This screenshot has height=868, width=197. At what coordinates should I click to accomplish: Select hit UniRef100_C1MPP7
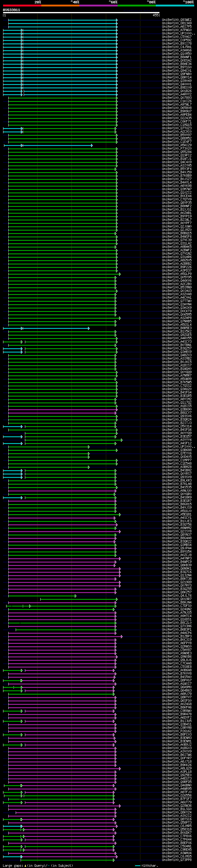tap(177, 460)
